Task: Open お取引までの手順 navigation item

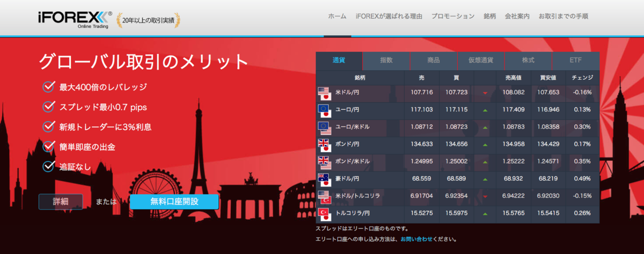Action: (563, 17)
